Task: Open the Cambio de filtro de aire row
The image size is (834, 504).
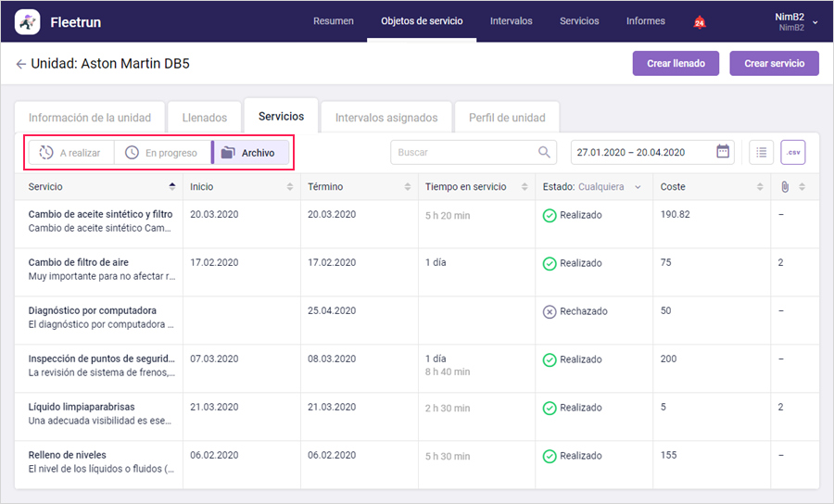Action: coord(416,272)
